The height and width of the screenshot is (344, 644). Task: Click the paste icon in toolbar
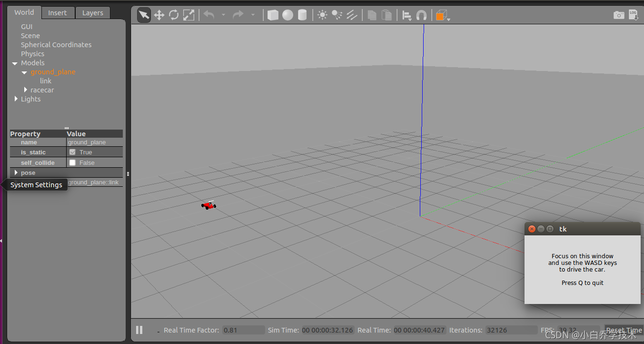tap(387, 15)
